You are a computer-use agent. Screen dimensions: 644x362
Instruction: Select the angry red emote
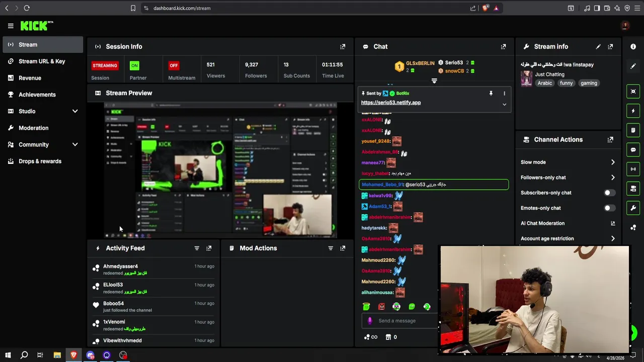pyautogui.click(x=381, y=306)
